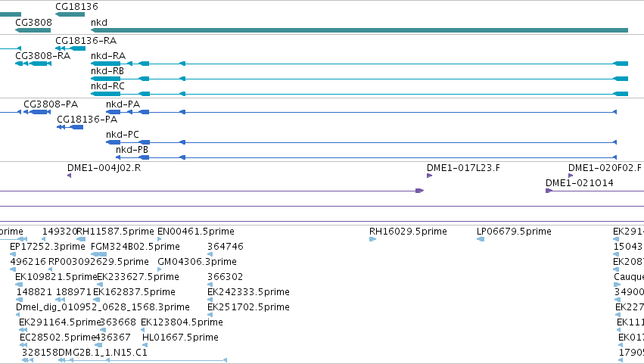644x364 pixels.
Task: Select the CG3808 gene label
Action: (34, 22)
